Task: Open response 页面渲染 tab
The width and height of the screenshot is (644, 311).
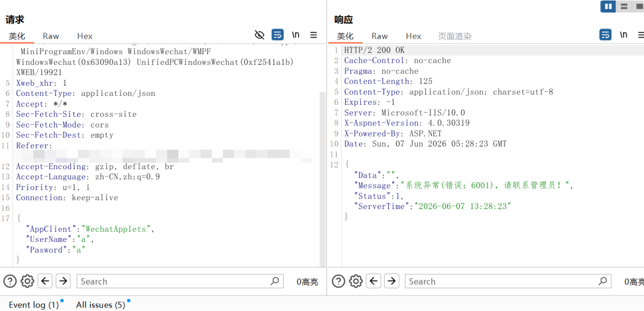Action: (x=454, y=36)
